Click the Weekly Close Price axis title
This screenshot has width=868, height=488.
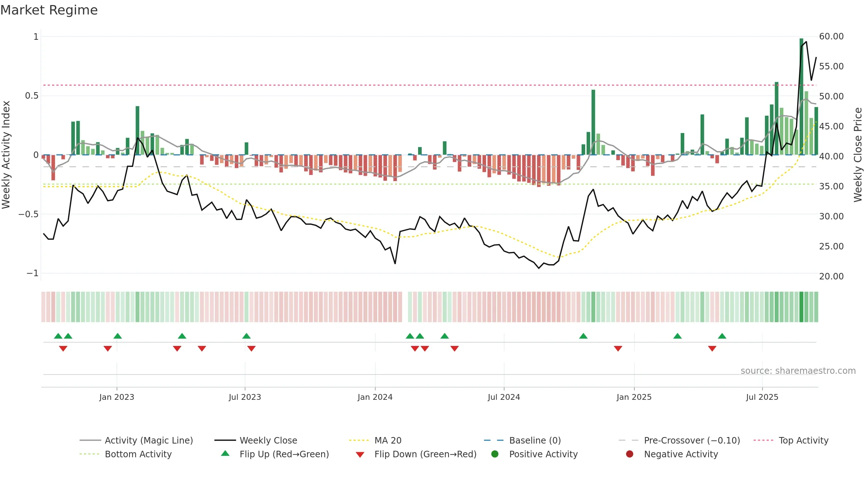tap(858, 155)
